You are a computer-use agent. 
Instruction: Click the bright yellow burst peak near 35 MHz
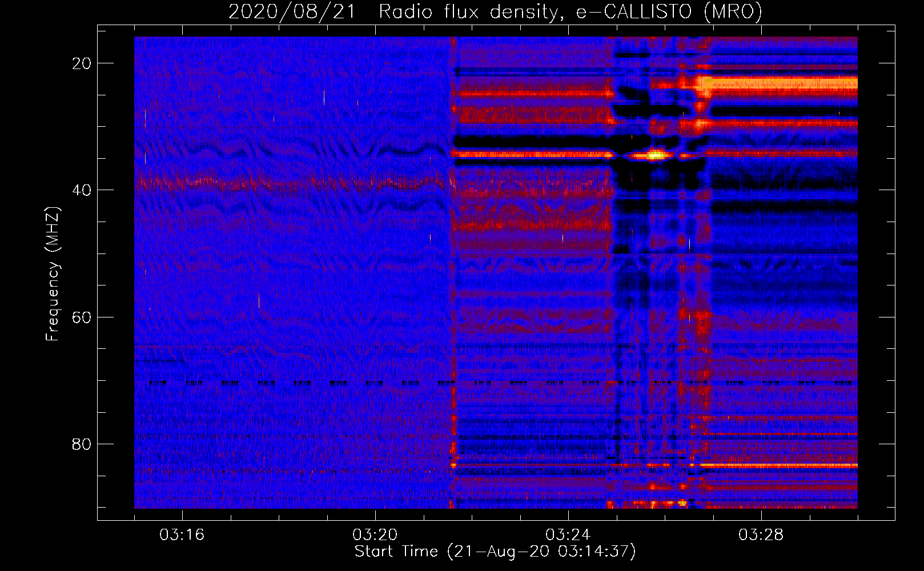[656, 154]
